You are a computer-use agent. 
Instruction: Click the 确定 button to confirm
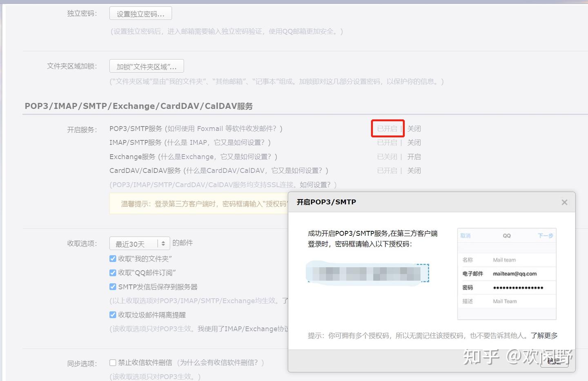click(554, 361)
